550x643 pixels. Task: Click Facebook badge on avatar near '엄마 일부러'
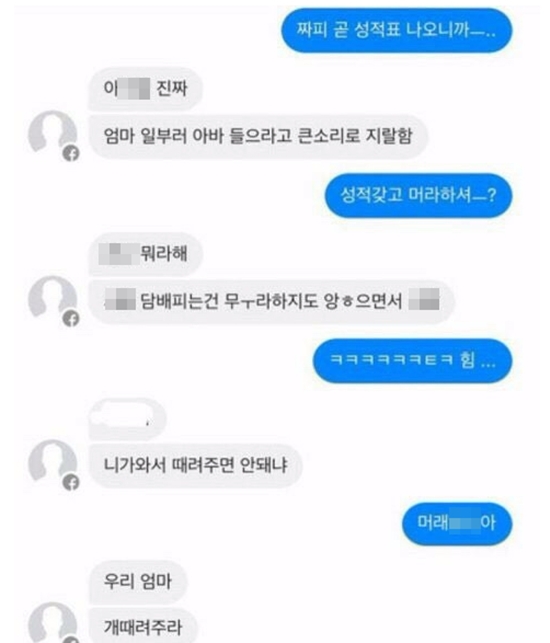(71, 154)
